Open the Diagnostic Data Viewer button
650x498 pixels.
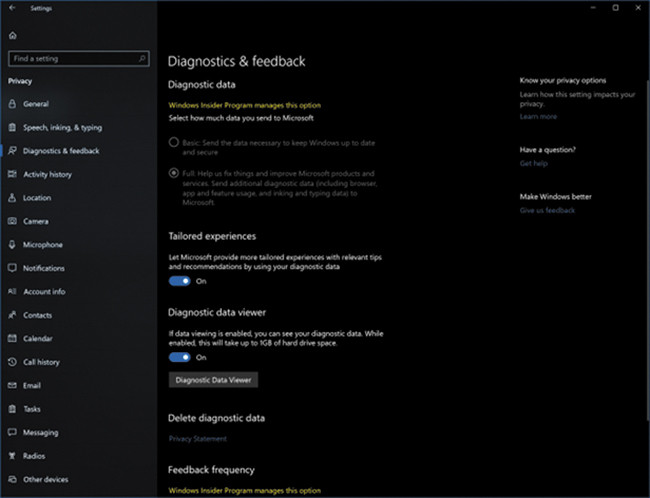click(213, 380)
